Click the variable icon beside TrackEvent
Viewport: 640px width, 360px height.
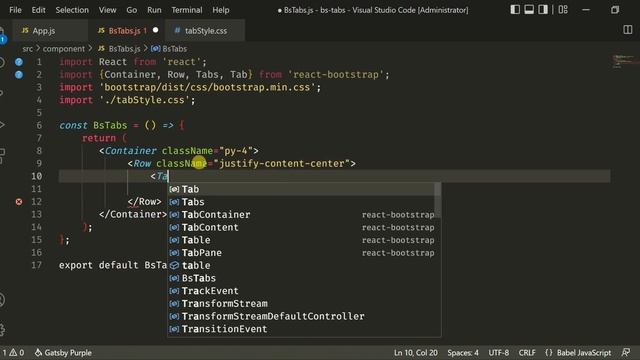pyautogui.click(x=174, y=291)
